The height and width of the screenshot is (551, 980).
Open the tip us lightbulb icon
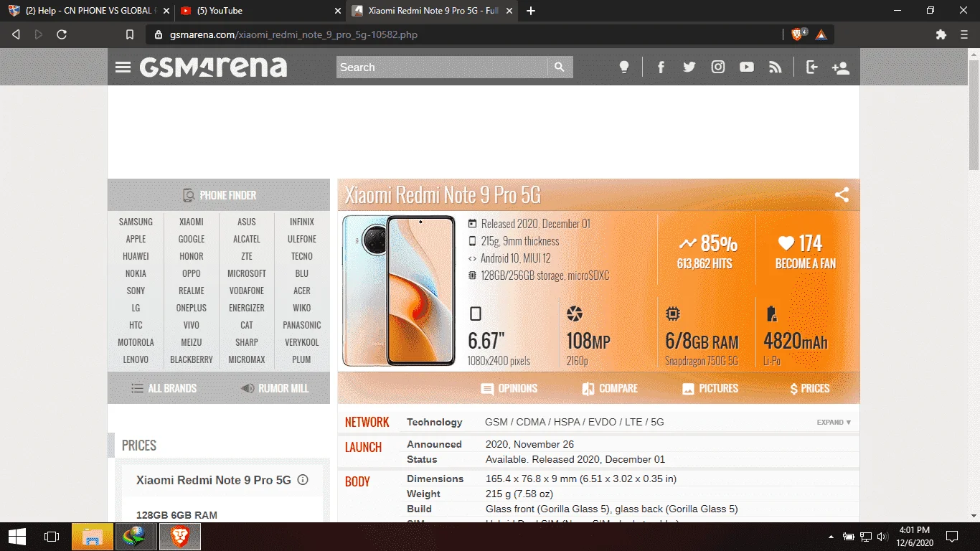[624, 67]
